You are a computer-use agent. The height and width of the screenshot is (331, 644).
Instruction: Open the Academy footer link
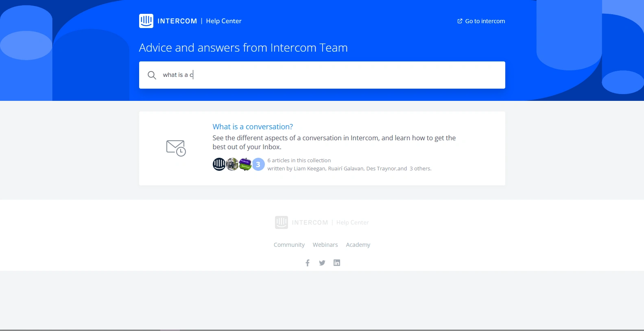[358, 245]
